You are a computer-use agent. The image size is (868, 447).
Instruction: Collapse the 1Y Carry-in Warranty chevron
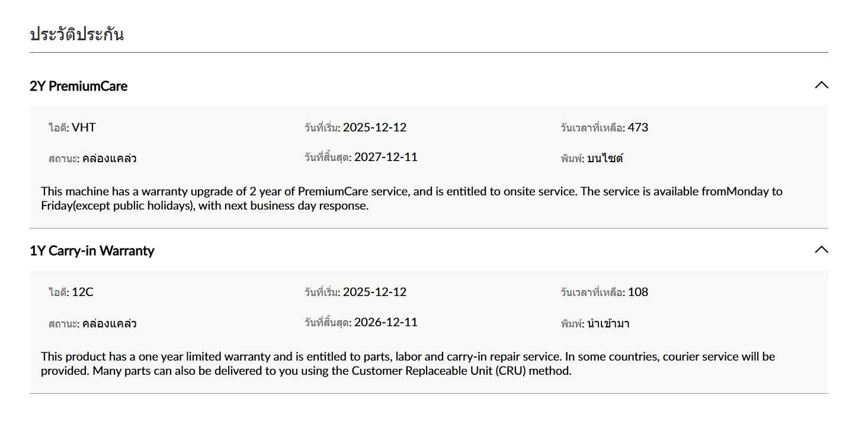pyautogui.click(x=821, y=250)
